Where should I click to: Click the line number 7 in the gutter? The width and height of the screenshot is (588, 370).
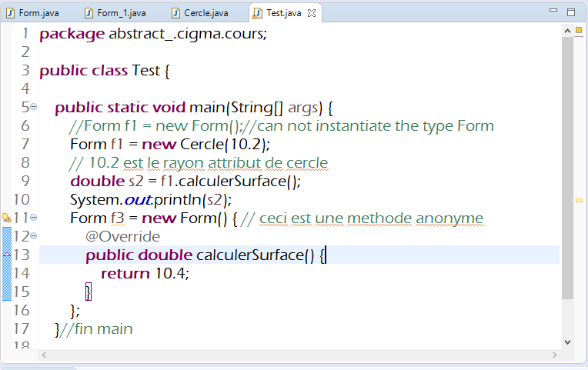tap(25, 144)
